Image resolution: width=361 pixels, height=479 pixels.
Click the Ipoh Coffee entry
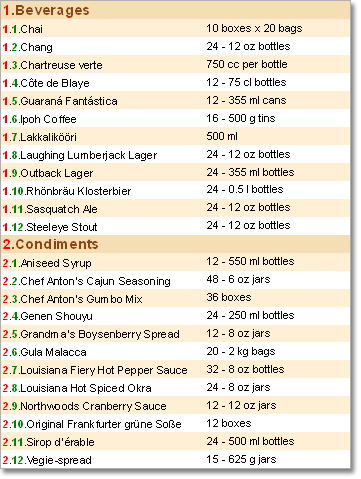point(176,118)
